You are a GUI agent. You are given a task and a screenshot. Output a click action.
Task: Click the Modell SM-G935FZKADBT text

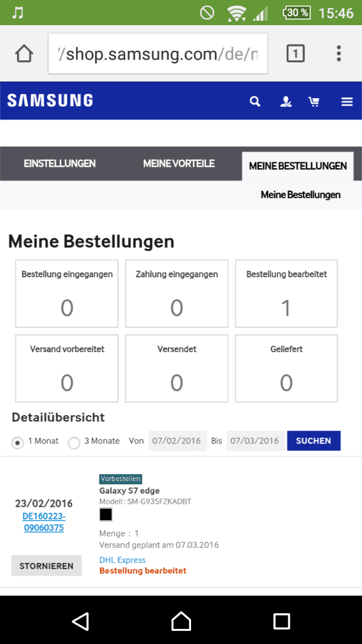coord(145,501)
